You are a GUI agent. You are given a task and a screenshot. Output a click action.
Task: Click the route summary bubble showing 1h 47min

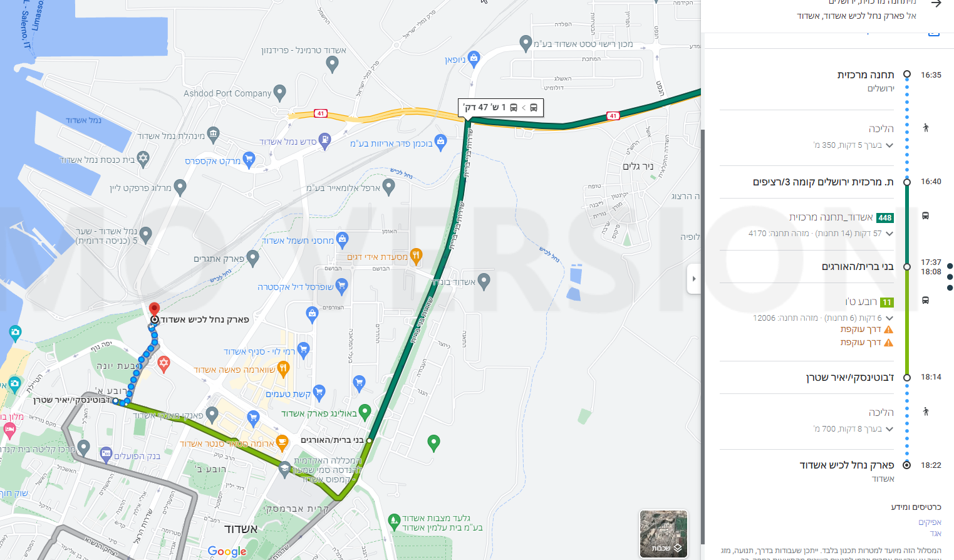click(501, 107)
